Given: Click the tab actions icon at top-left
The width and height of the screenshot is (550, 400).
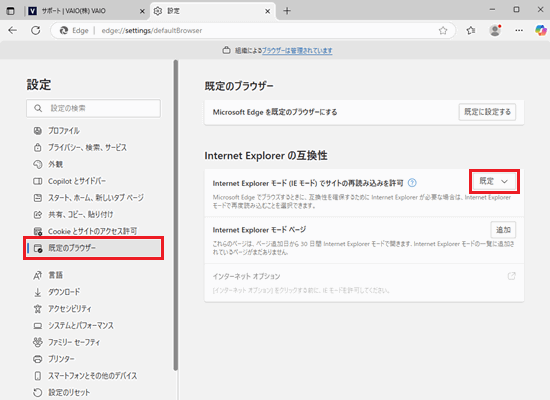Looking at the screenshot, I should pyautogui.click(x=11, y=11).
